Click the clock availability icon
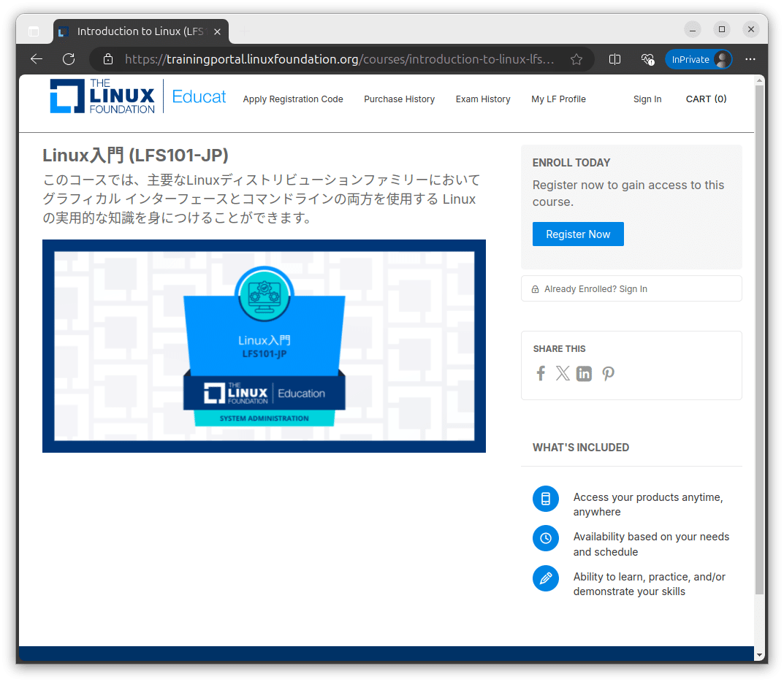 [546, 538]
